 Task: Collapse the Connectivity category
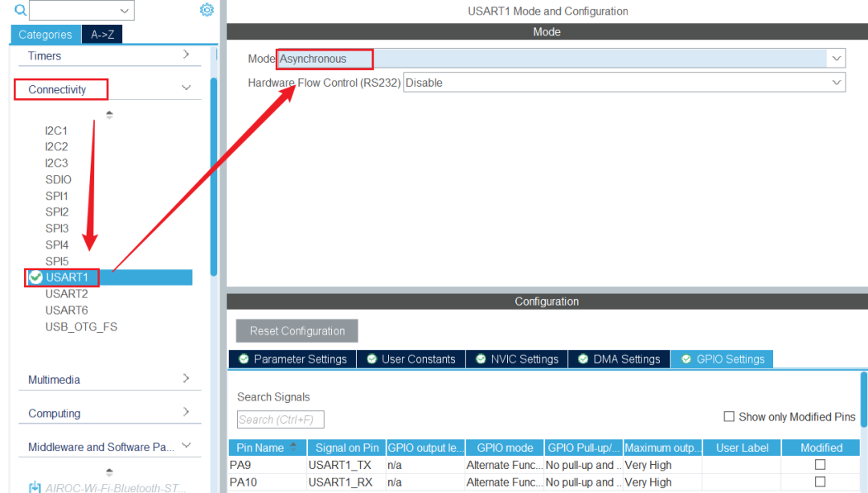point(186,88)
